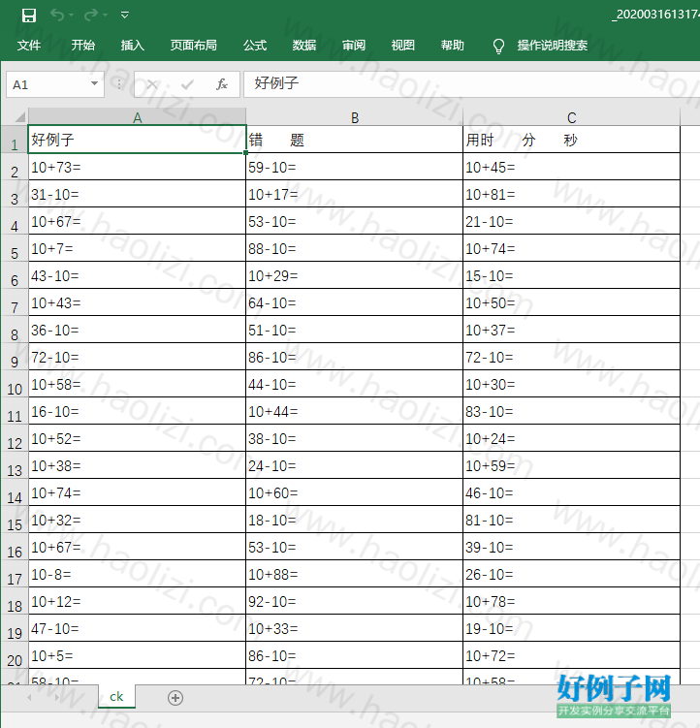This screenshot has height=728, width=700.
Task: Click the Redo arrow icon
Action: tap(90, 15)
